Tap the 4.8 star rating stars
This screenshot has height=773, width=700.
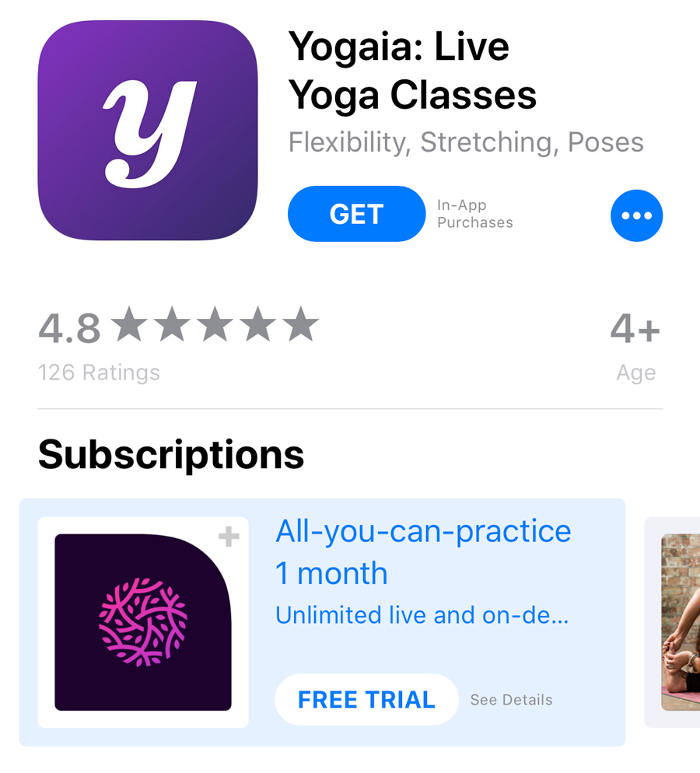pyautogui.click(x=215, y=324)
